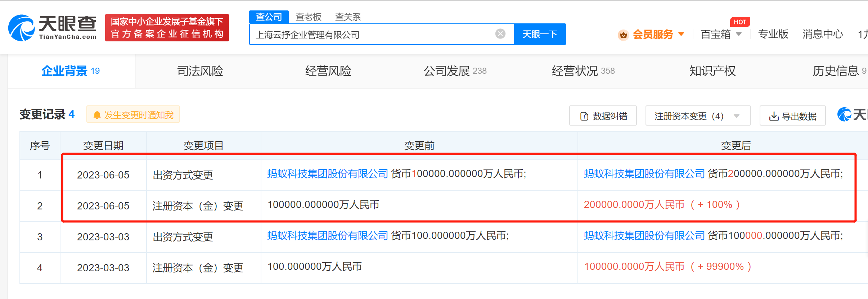Click the 变更项目 column header
868x299 pixels.
(203, 145)
